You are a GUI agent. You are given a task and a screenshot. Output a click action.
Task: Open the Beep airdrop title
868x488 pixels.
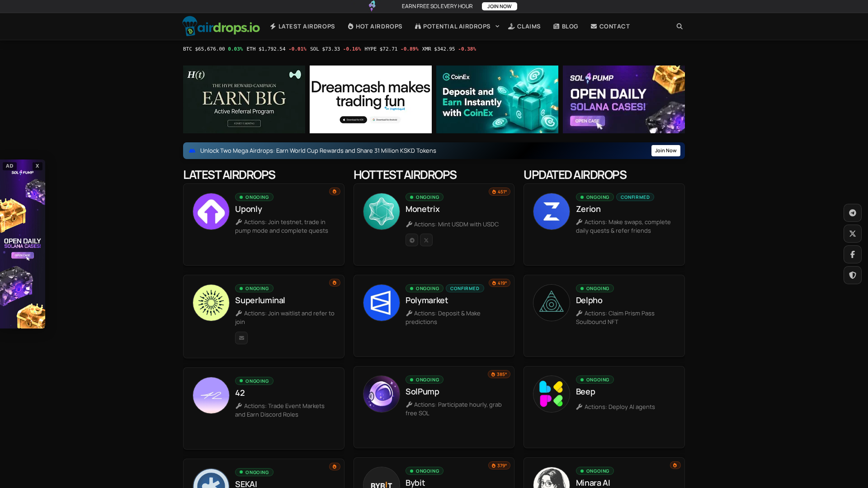[585, 392]
